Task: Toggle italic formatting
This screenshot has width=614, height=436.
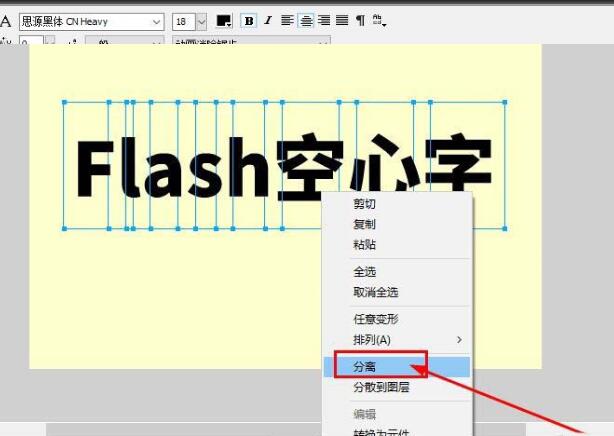Action: tap(268, 20)
